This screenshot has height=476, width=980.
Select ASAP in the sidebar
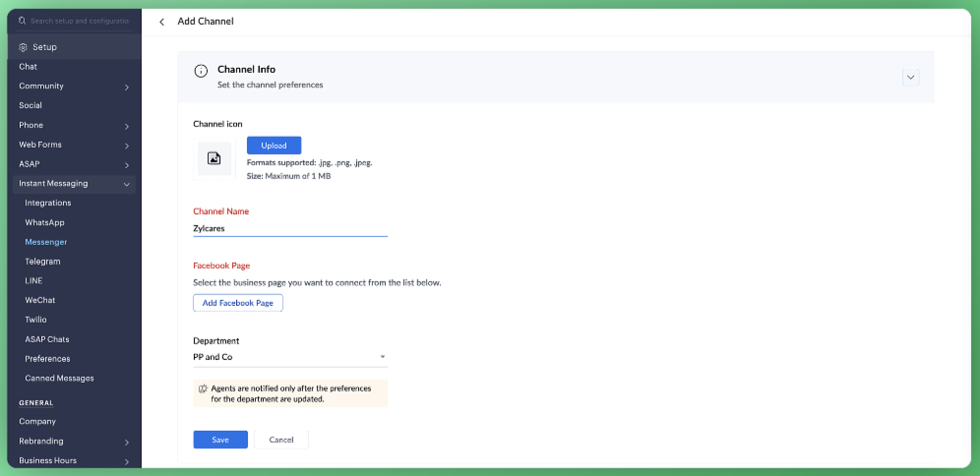pyautogui.click(x=30, y=164)
